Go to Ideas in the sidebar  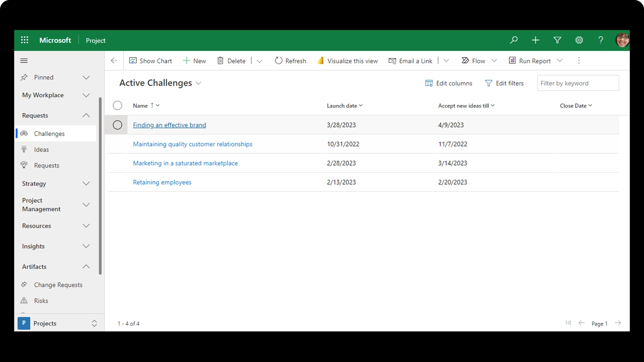pos(41,149)
